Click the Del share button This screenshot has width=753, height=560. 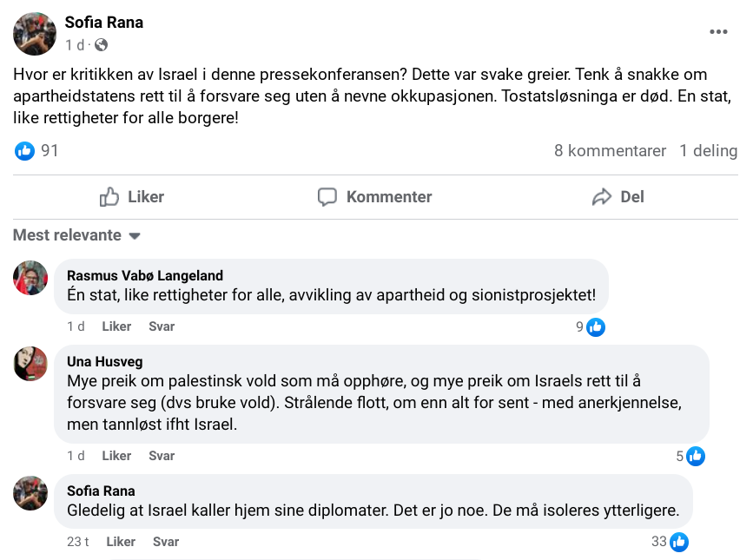(618, 197)
